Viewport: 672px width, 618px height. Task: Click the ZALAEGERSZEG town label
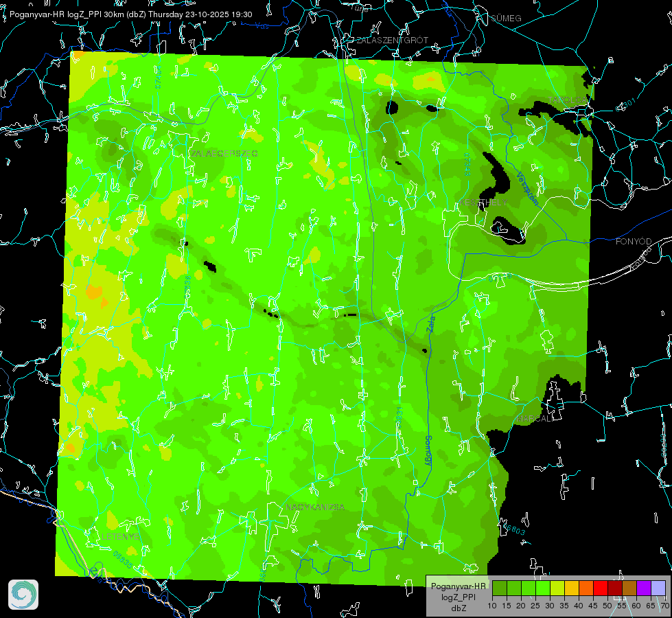coord(224,153)
